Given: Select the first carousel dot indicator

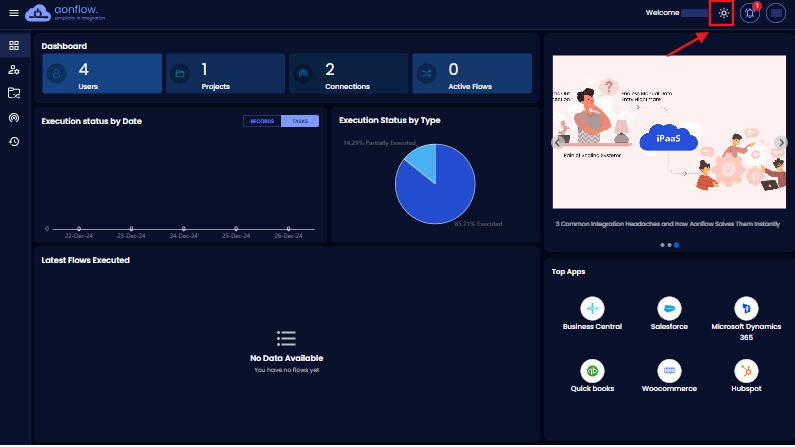Looking at the screenshot, I should tap(661, 244).
